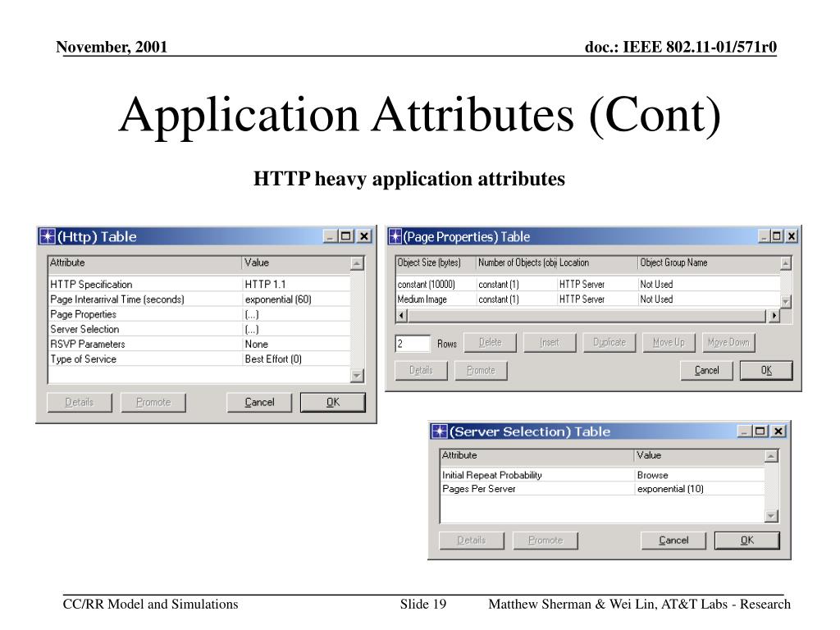Image resolution: width=840 pixels, height=630 pixels.
Task: Maximize the (Server Selection) Table window
Action: click(760, 431)
